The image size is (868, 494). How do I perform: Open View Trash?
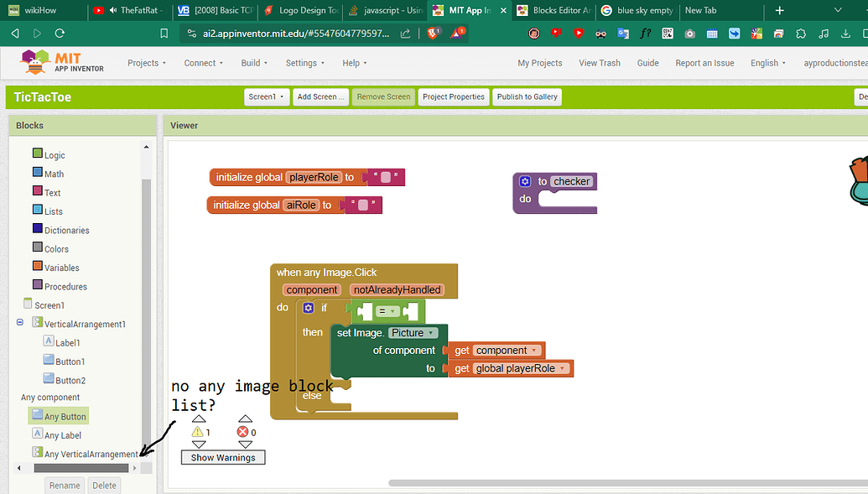tap(600, 63)
